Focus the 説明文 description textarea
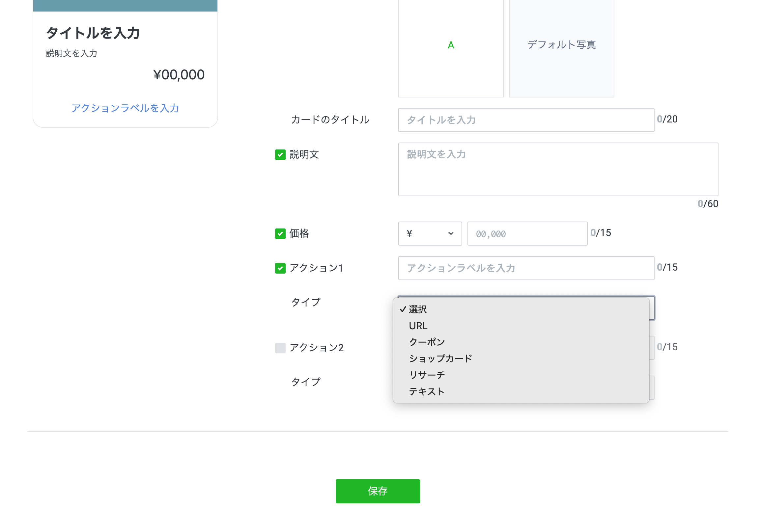 558,170
